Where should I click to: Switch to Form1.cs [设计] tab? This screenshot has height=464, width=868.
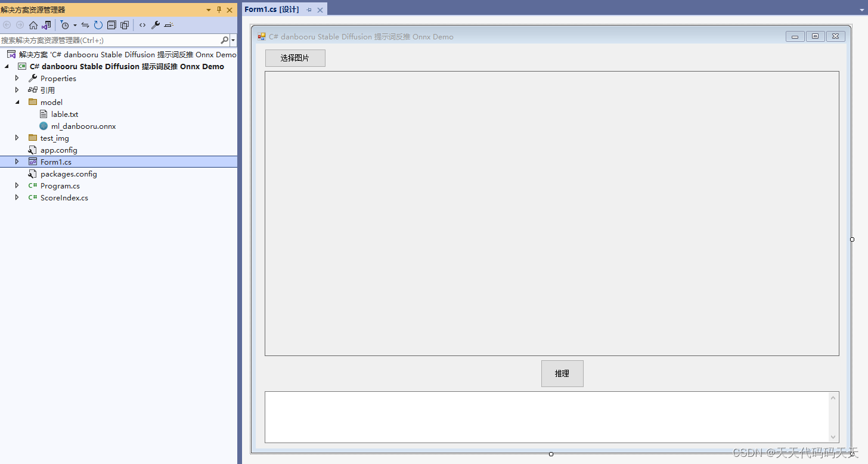click(x=272, y=10)
